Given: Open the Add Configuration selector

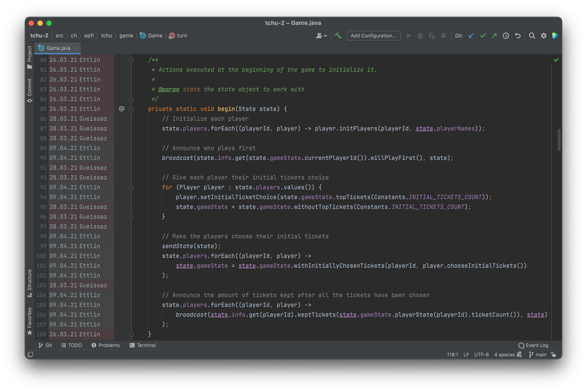Looking at the screenshot, I should point(373,36).
